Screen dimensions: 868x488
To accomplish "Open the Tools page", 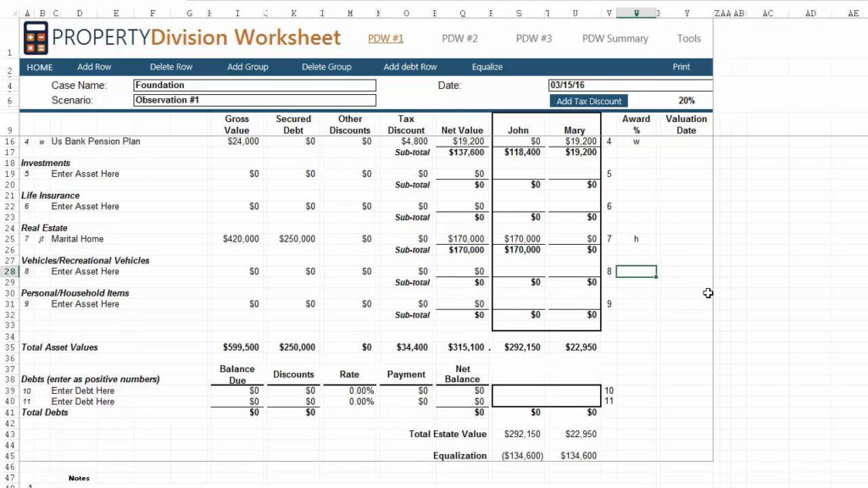I will tap(688, 38).
